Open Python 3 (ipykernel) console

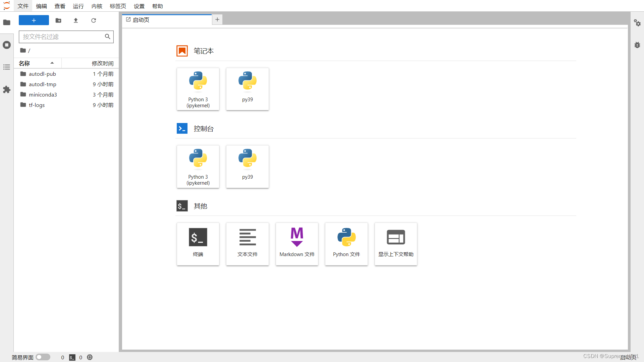(x=198, y=167)
